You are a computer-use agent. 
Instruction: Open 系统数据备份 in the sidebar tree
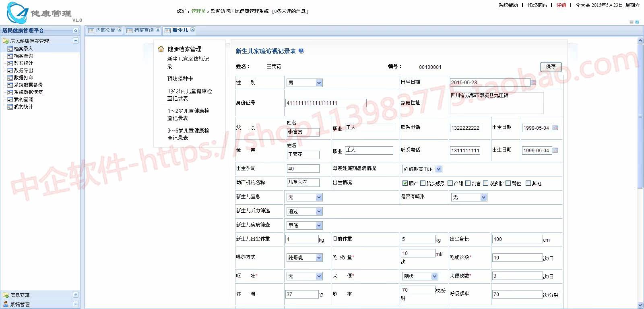pyautogui.click(x=28, y=85)
